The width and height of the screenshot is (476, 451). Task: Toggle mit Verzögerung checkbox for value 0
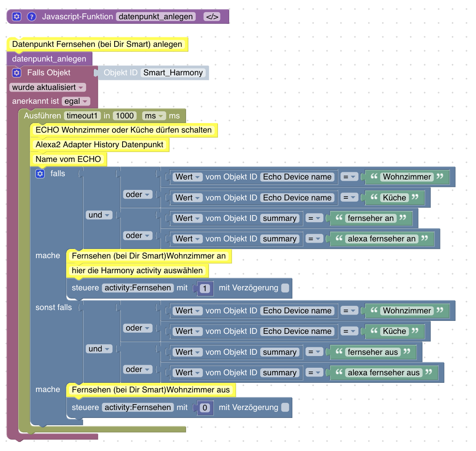(x=285, y=407)
